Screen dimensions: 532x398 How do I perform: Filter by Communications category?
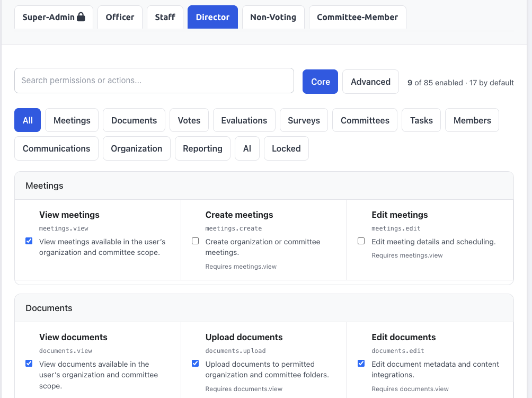click(56, 148)
